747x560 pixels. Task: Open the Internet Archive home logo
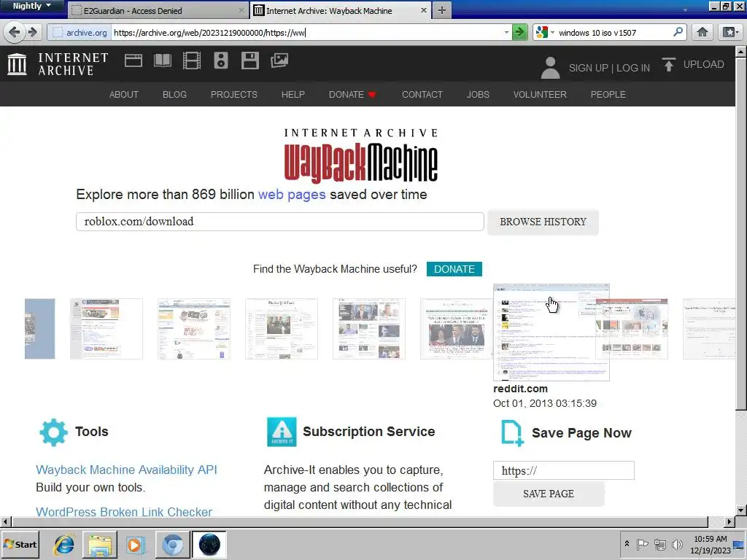pos(58,64)
